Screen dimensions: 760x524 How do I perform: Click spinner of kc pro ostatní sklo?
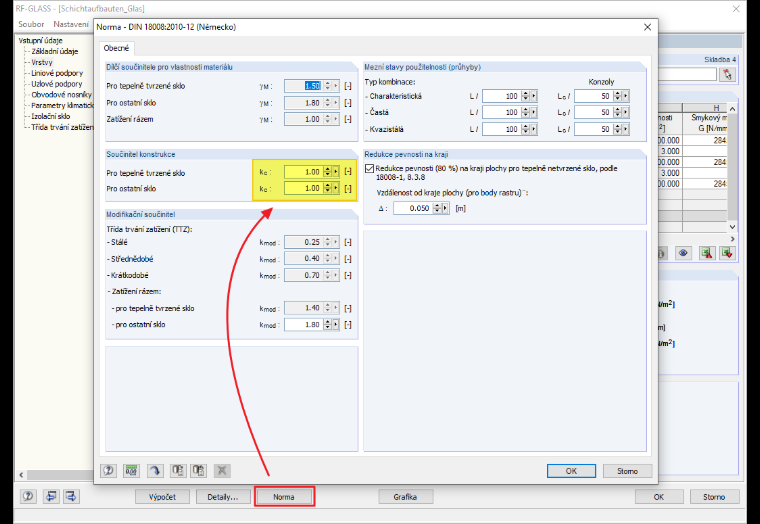tap(328, 188)
